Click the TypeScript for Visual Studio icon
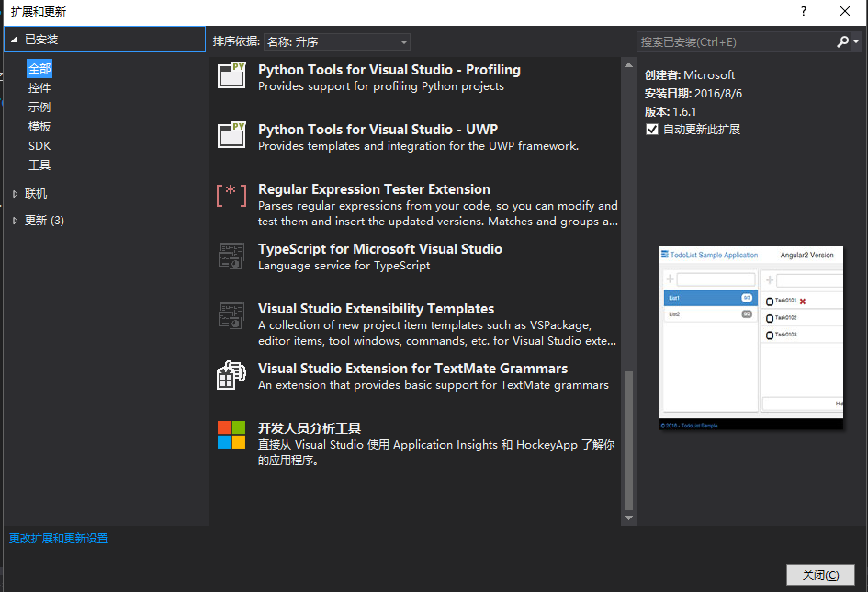Screen dimensions: 868x592 (231, 256)
